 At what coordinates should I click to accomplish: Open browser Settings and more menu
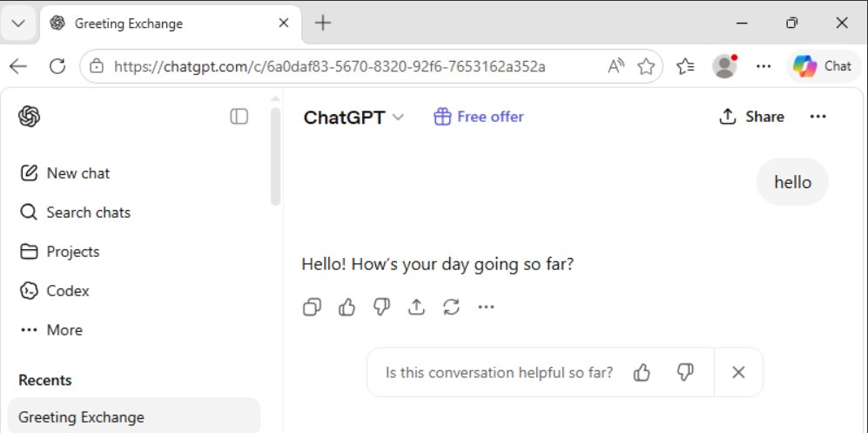coord(764,67)
